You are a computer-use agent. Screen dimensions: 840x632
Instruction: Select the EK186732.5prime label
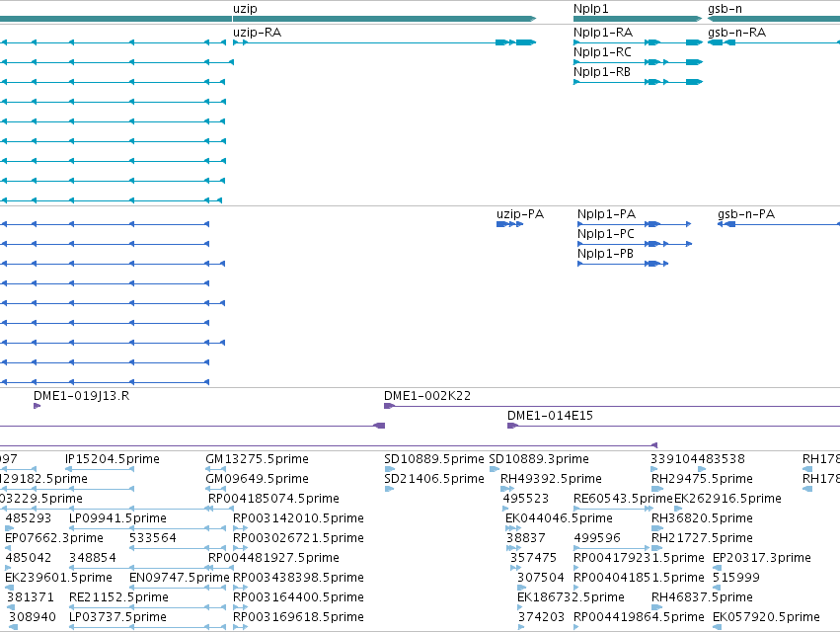click(571, 597)
